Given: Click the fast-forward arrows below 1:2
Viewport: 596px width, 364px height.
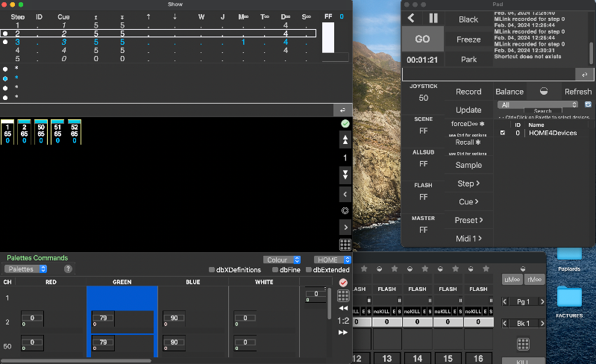Looking at the screenshot, I should pyautogui.click(x=343, y=333).
